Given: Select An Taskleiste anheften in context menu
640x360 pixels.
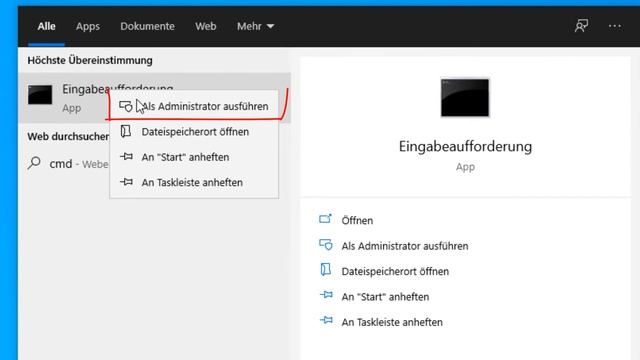Looking at the screenshot, I should coord(194,182).
